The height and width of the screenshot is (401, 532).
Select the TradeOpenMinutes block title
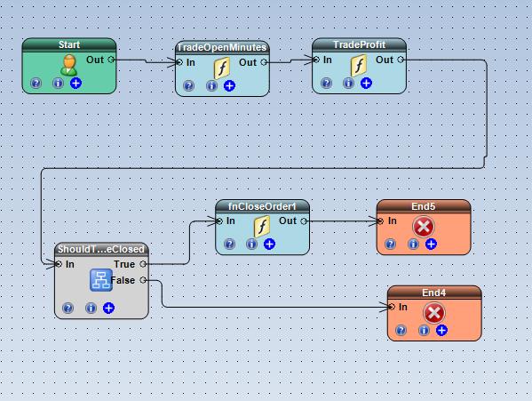point(222,47)
